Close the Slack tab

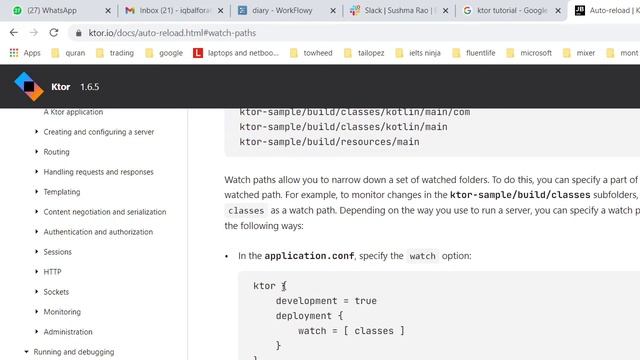tap(445, 11)
